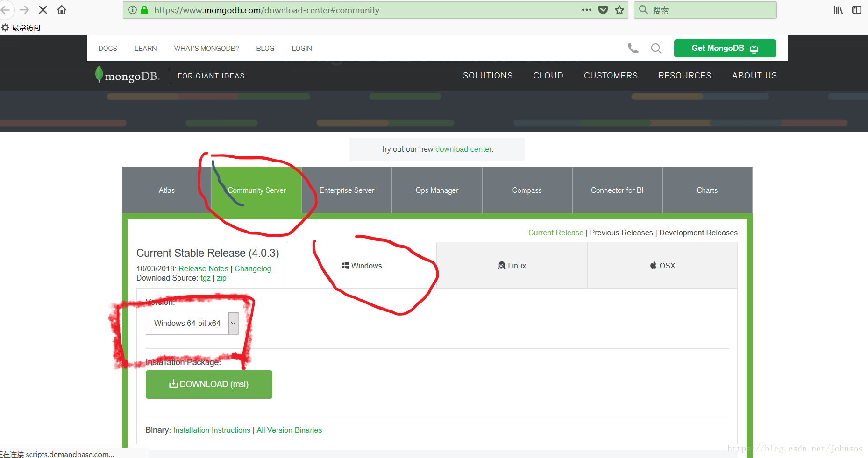
Task: Open the CLOUD menu
Action: (548, 76)
